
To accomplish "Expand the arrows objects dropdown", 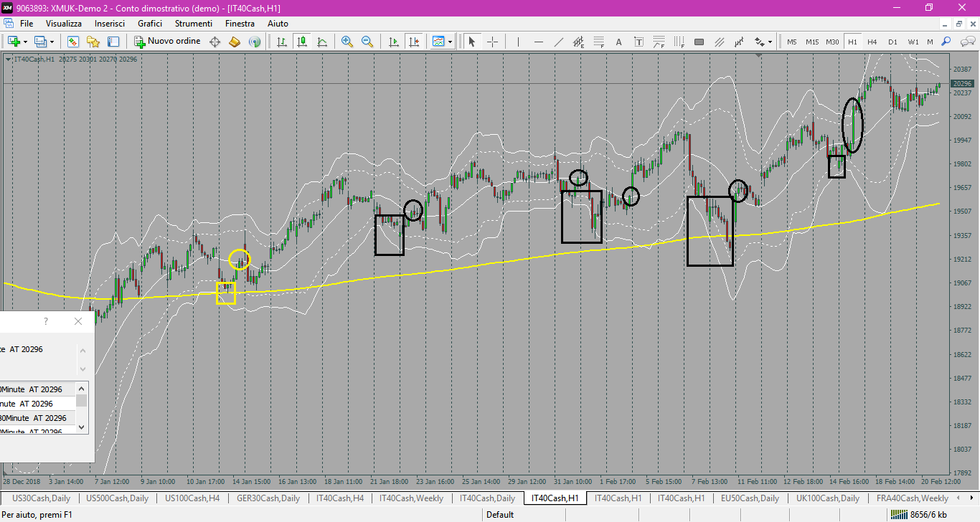I will pos(770,42).
